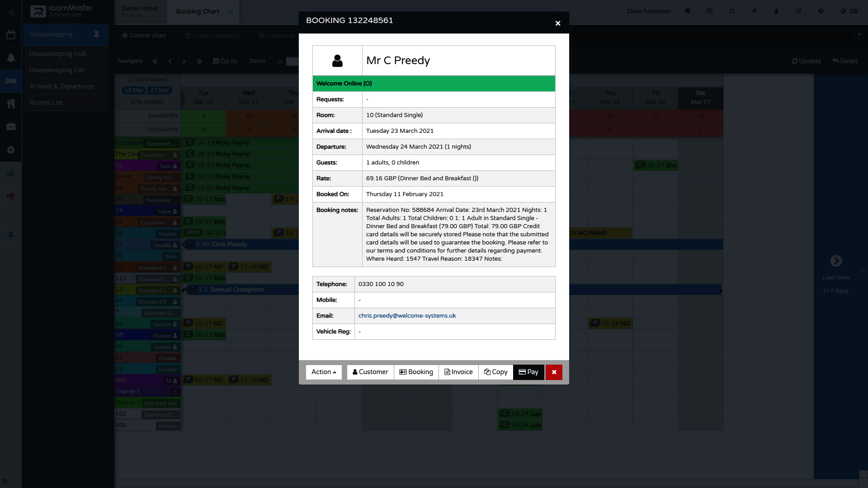Image resolution: width=868 pixels, height=488 pixels.
Task: Open the shuffle icon in the top bar
Action: [x=798, y=11]
